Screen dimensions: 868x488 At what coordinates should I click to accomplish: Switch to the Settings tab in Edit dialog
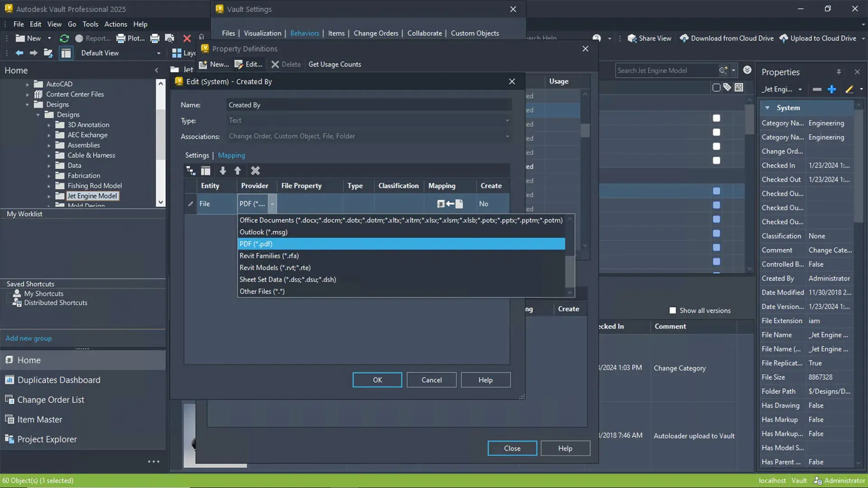pyautogui.click(x=197, y=155)
